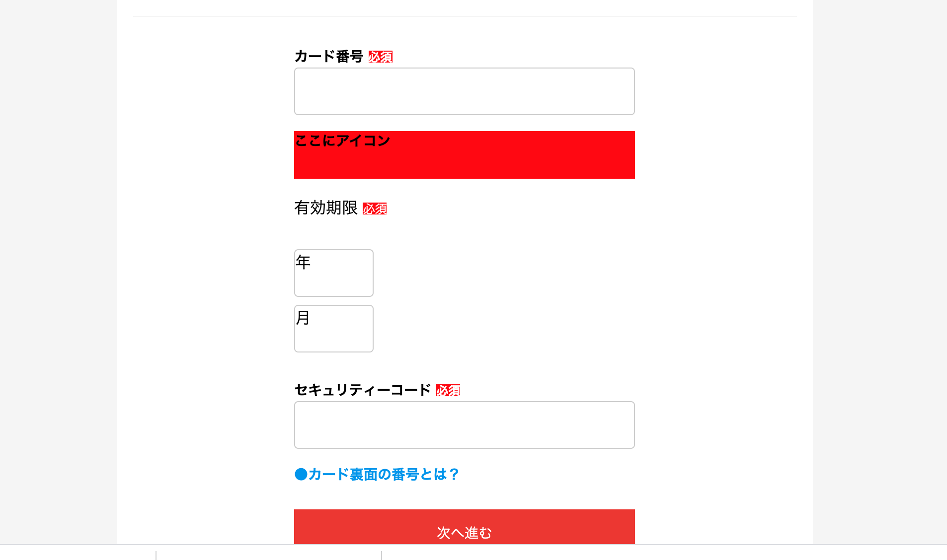Image resolution: width=947 pixels, height=560 pixels.
Task: Click the red ここにアイコン placeholder banner
Action: coord(464,155)
